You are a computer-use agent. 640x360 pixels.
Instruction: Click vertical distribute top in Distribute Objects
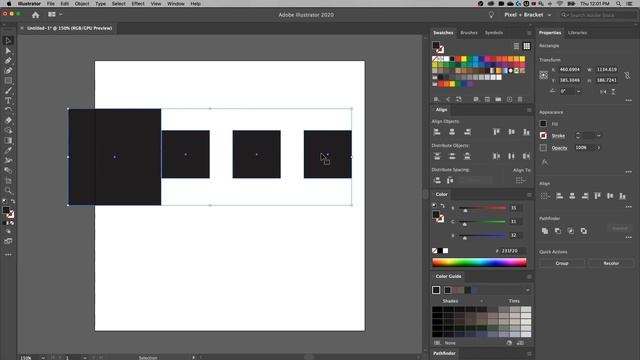437,156
